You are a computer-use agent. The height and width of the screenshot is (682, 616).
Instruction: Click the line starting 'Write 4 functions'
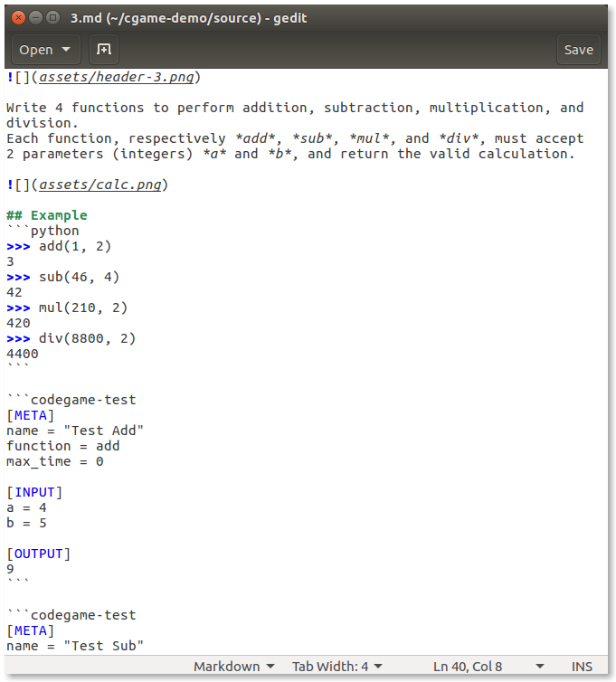[x=295, y=108]
